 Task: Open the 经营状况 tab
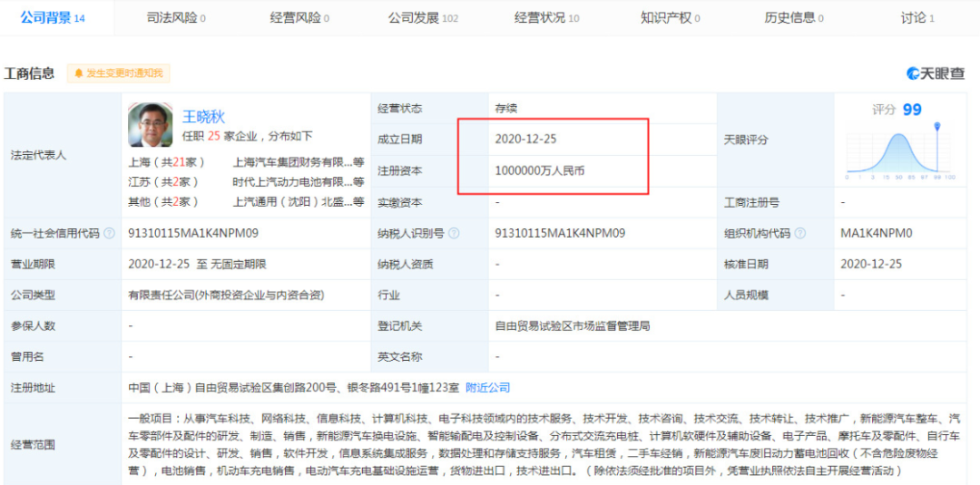click(546, 17)
